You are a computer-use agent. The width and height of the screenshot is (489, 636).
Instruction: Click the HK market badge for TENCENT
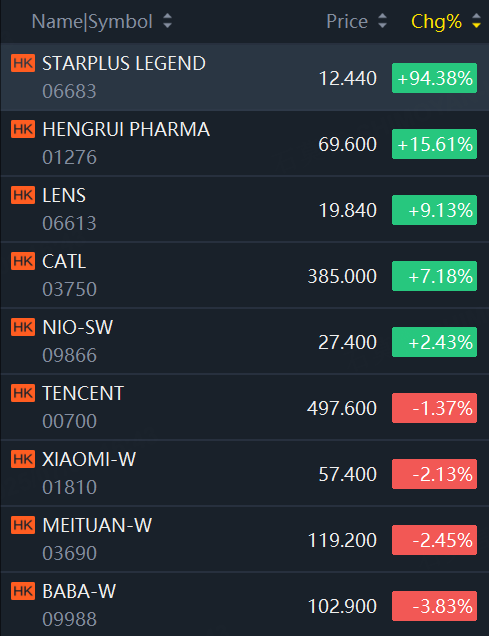23,393
